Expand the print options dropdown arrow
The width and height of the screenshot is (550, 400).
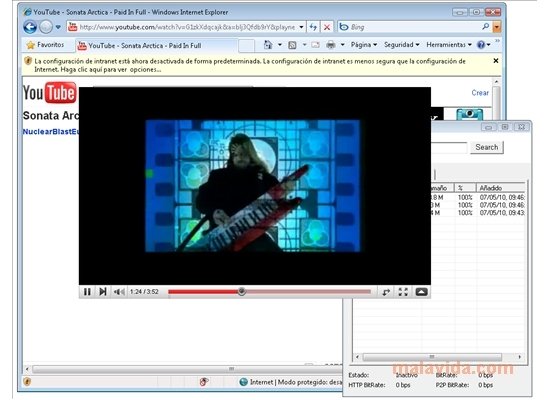click(x=342, y=45)
